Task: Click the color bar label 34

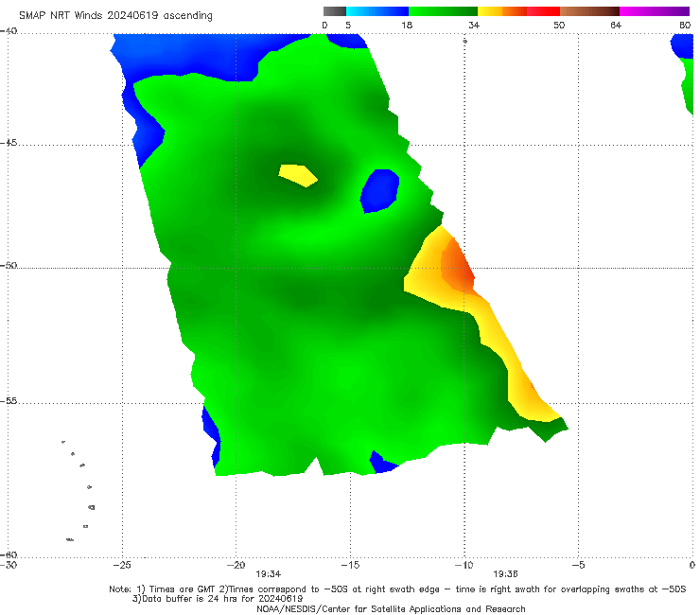Action: pos(474,26)
